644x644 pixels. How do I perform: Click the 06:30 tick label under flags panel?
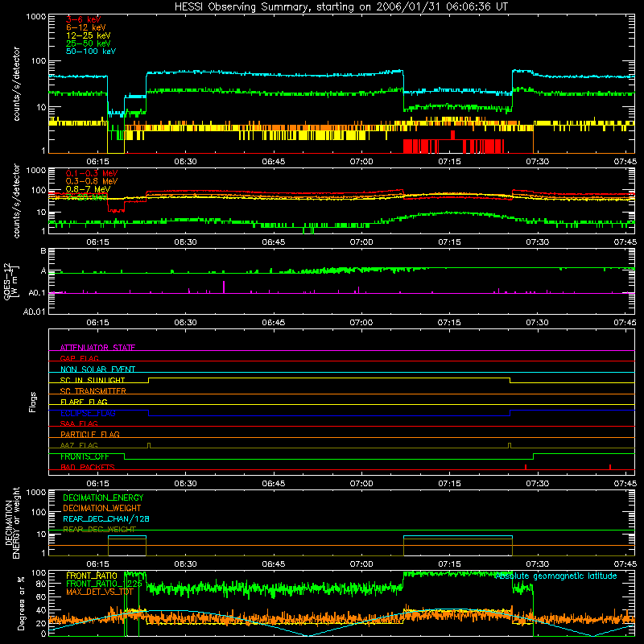186,484
